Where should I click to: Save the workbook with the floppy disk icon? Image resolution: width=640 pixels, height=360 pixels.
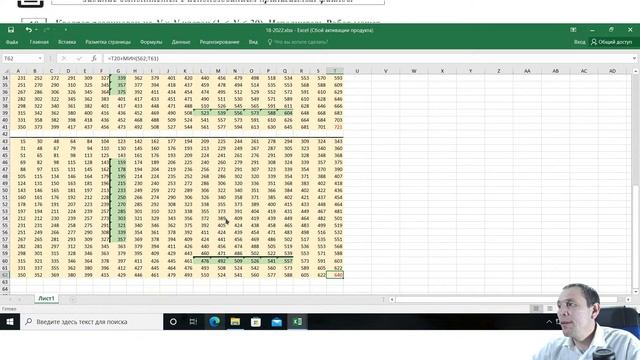click(x=11, y=30)
